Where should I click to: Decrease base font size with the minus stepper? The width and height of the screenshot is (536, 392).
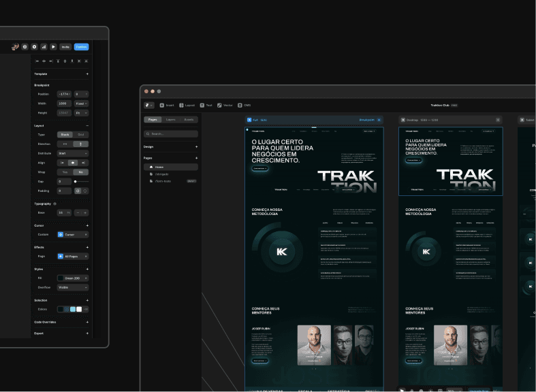click(78, 213)
